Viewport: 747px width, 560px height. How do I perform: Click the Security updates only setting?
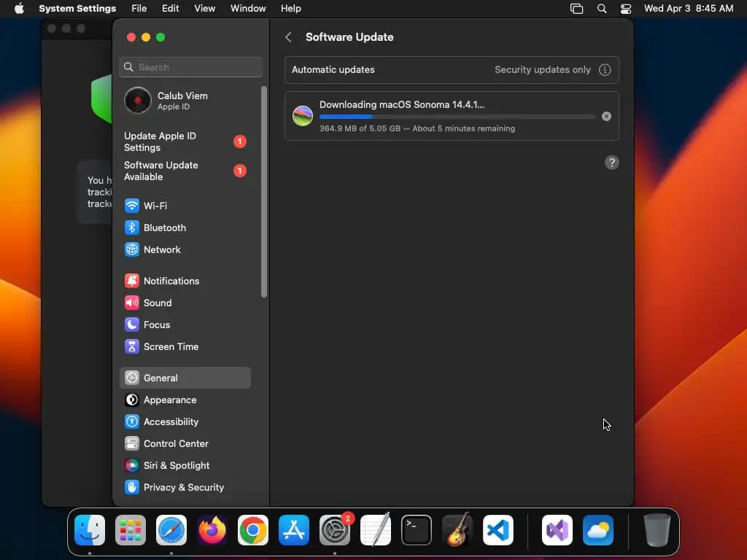coord(543,70)
